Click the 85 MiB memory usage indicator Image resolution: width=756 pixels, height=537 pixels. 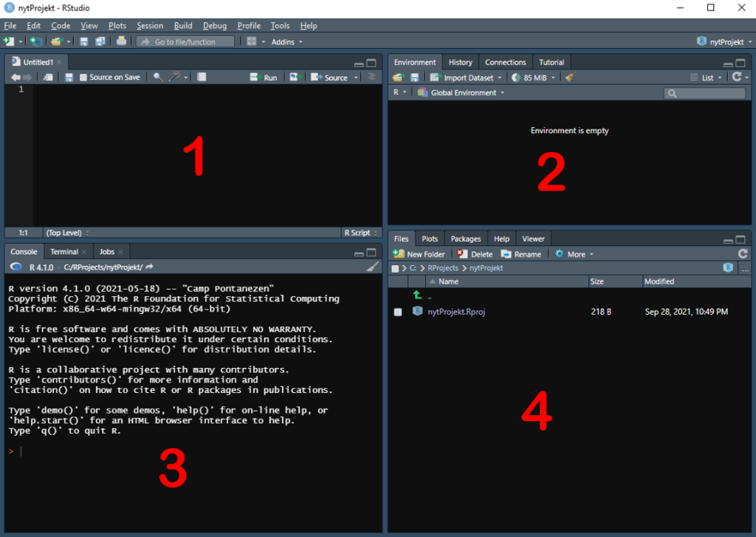533,78
